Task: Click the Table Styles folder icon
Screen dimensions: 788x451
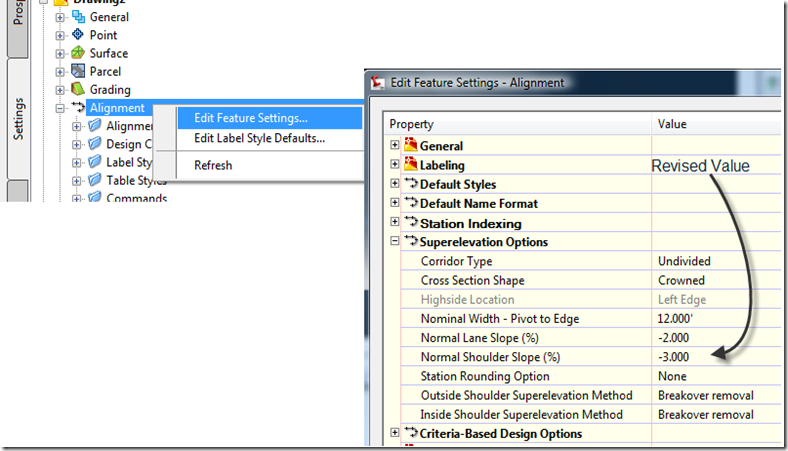Action: (94, 180)
